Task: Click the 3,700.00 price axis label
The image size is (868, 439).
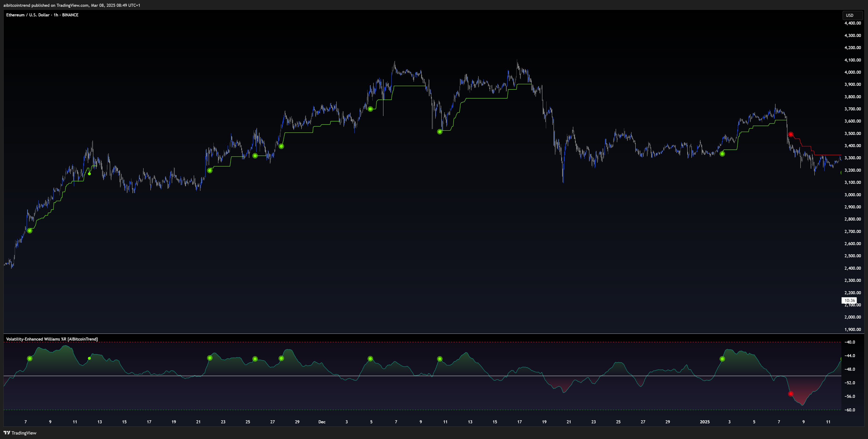Action: [x=853, y=109]
